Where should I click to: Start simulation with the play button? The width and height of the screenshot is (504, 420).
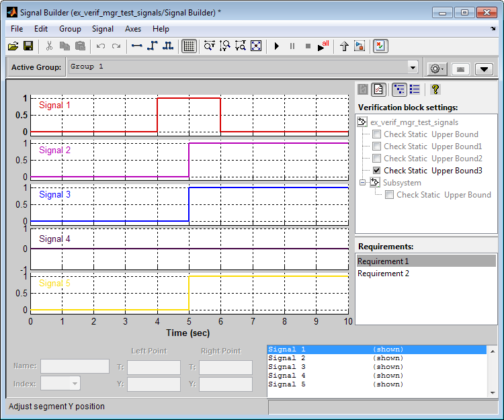click(276, 46)
